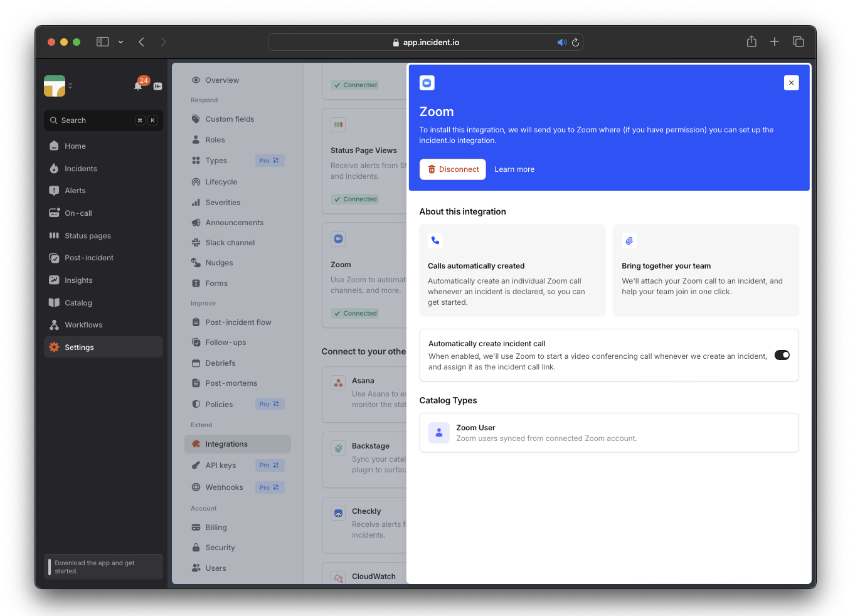Open Forms settings
Screen dimensions: 855x616
coord(238,284)
